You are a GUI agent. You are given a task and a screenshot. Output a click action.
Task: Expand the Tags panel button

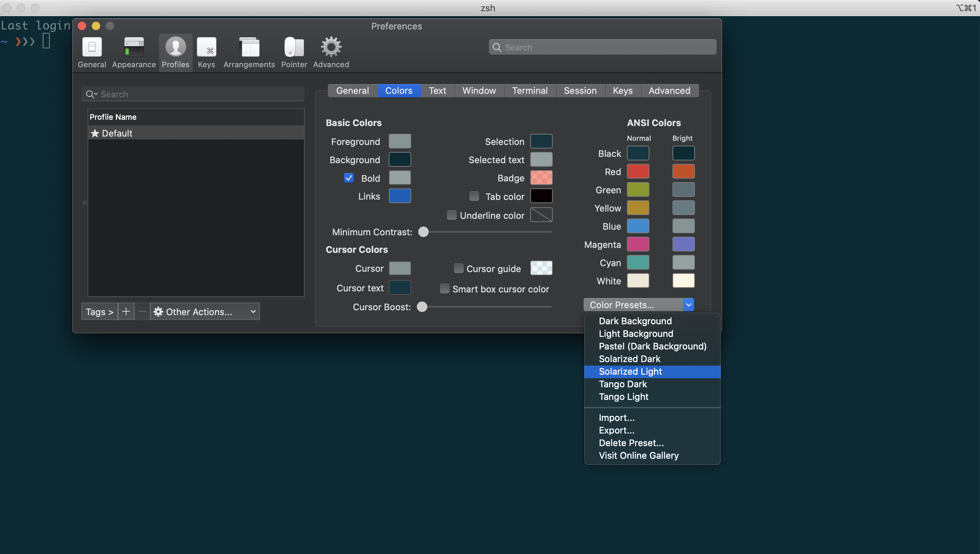pos(99,312)
